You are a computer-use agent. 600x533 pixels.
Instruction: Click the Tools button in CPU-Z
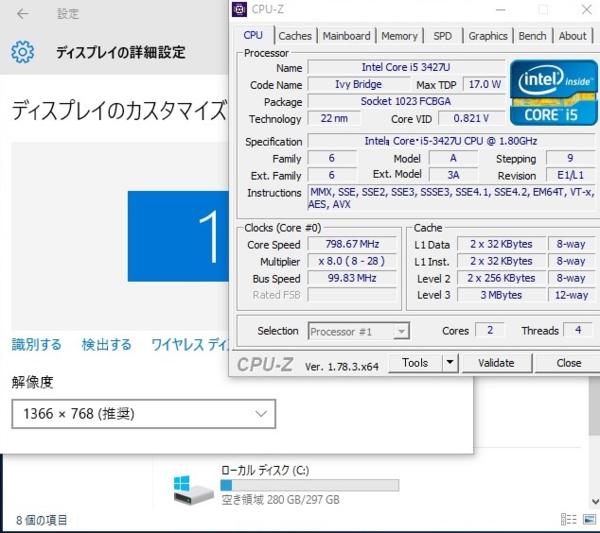[x=415, y=362]
